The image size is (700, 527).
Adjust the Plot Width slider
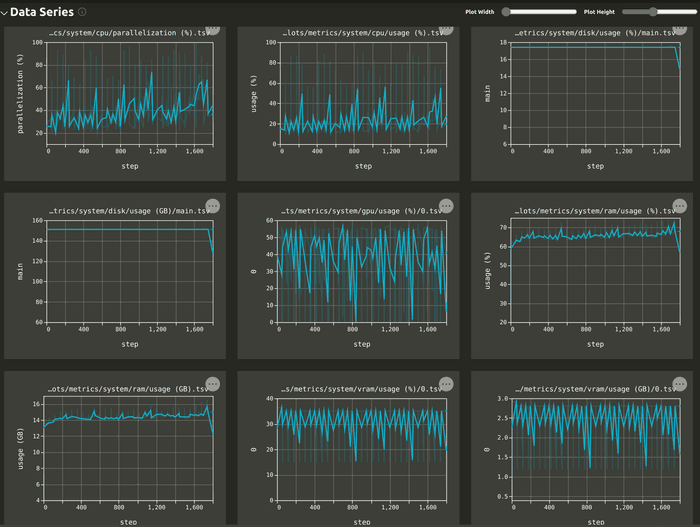(x=508, y=12)
